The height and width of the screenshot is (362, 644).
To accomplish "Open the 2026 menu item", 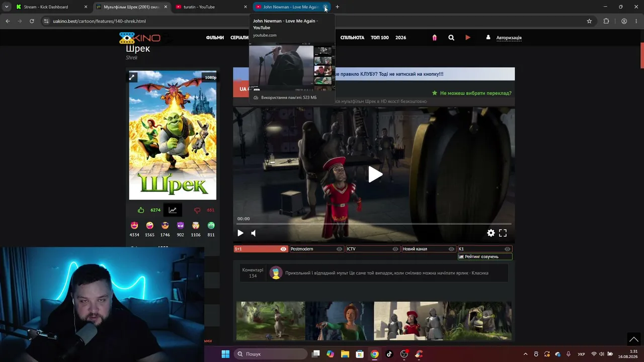I will [x=400, y=38].
